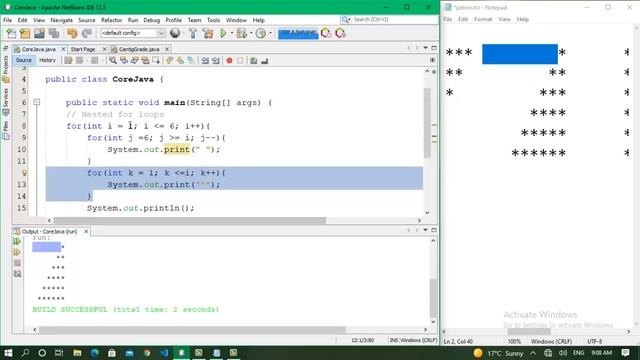Open the default config dropdown
Image resolution: width=640 pixels, height=360 pixels.
(133, 33)
